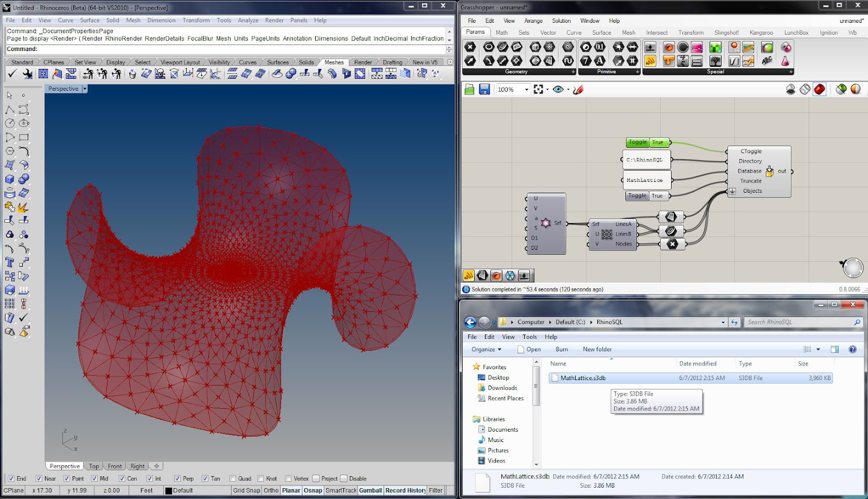Click the sketch pencil icon in Grasshopper toolbar
This screenshot has width=868, height=499.
pos(578,90)
